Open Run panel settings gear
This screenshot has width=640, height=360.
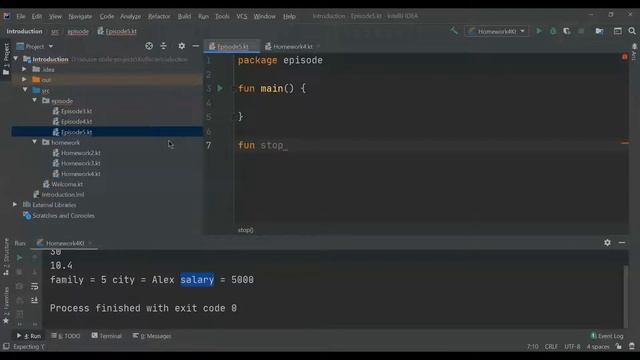pyautogui.click(x=607, y=242)
